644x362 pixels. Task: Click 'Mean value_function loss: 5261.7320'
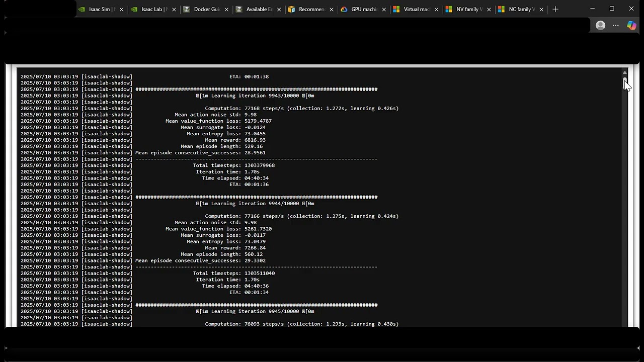point(219,229)
